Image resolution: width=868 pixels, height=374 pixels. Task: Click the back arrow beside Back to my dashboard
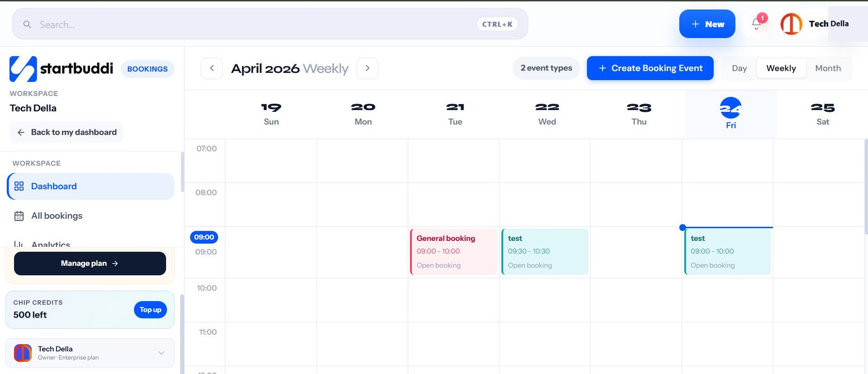tap(20, 132)
